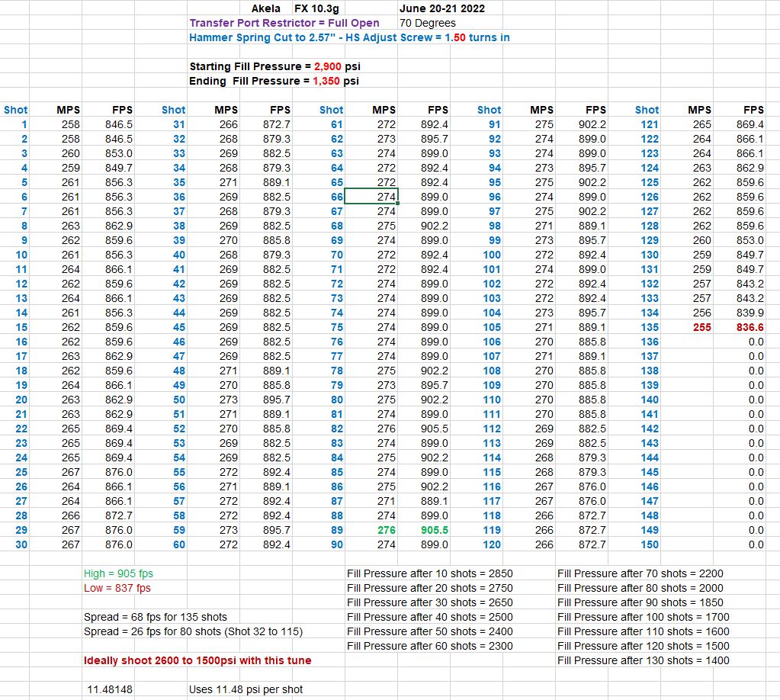
Task: Click the '70 Degrees' cell
Action: [427, 23]
